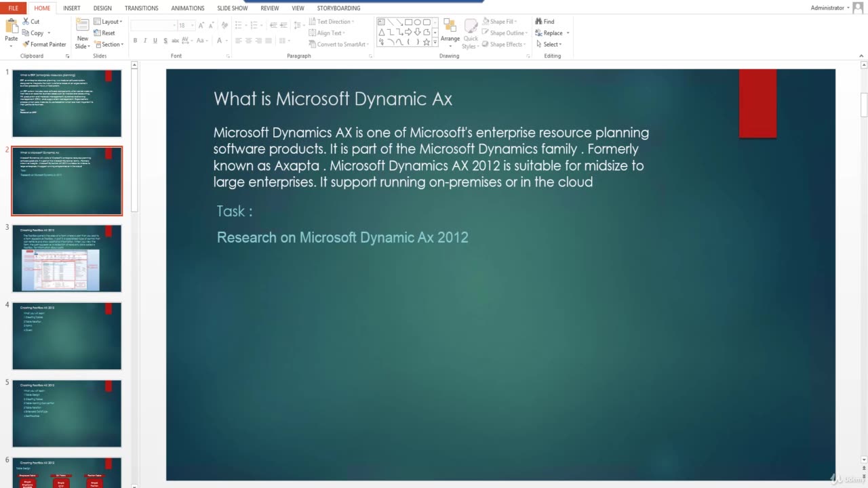This screenshot has height=488, width=868.
Task: Toggle Italic formatting
Action: 145,41
